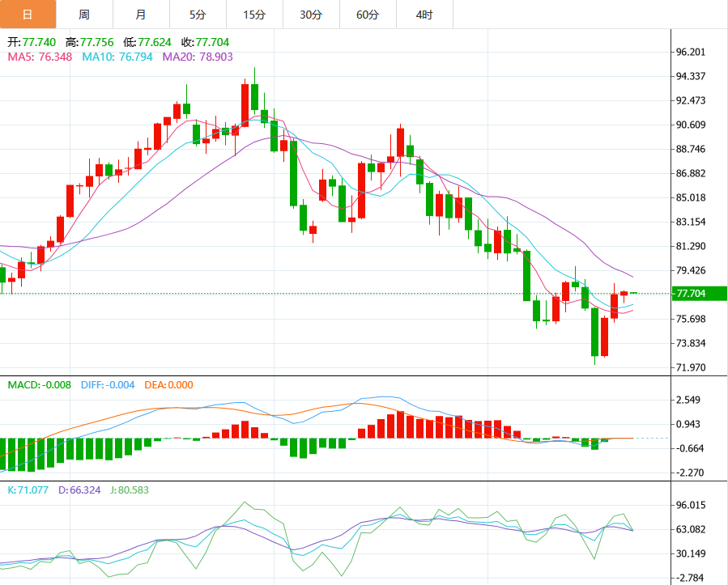Select the DIFF indicator label
The height and width of the screenshot is (585, 728).
108,385
